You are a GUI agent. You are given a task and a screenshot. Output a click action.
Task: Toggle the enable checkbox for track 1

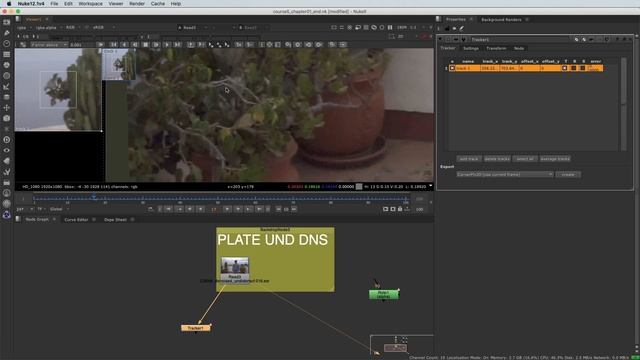click(x=452, y=68)
